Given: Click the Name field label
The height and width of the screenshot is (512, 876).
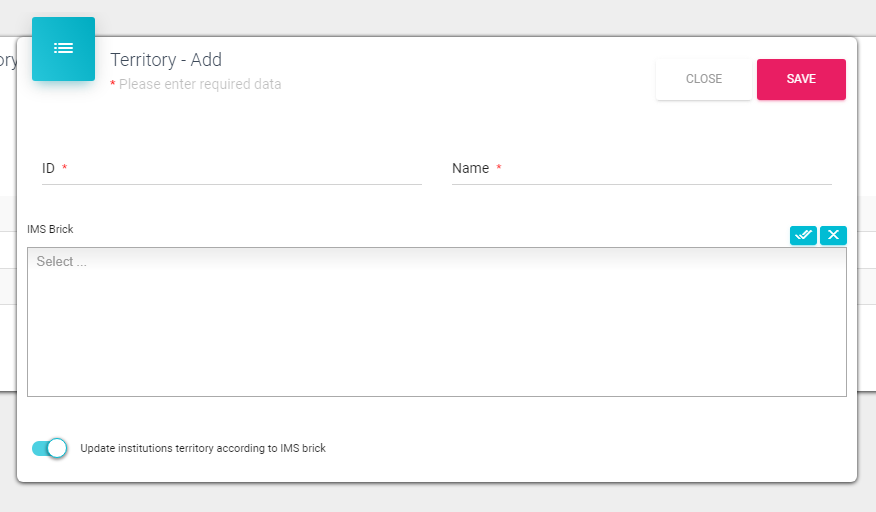Looking at the screenshot, I should tap(470, 169).
